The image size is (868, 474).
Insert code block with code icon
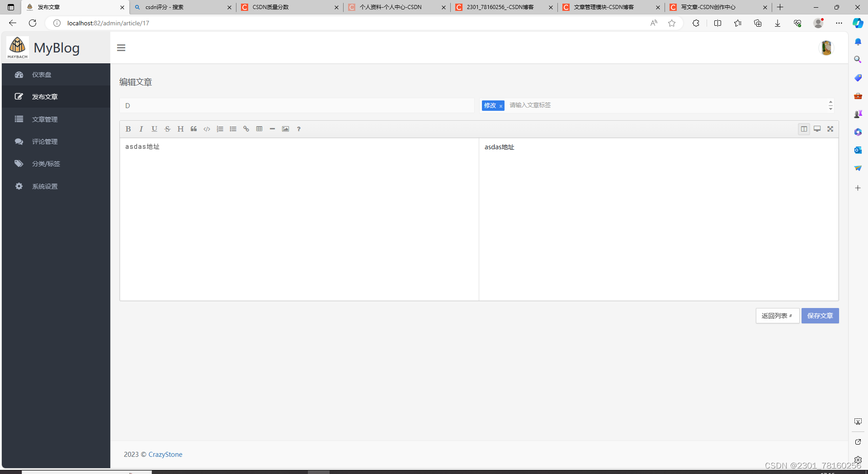coord(207,129)
